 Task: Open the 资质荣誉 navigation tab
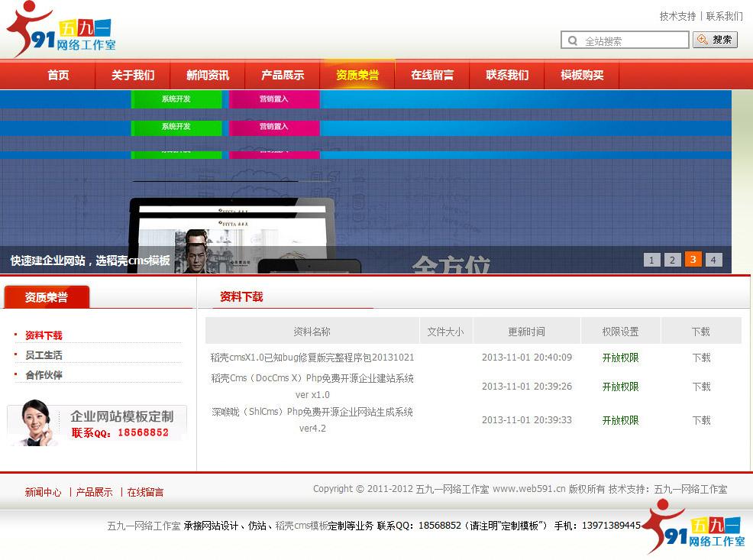click(x=357, y=74)
